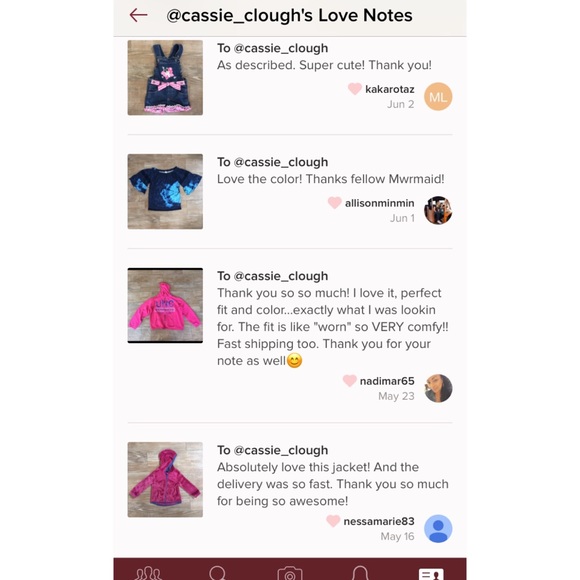580x580 pixels.
Task: Open the profile card icon in bottom bar
Action: click(x=431, y=574)
